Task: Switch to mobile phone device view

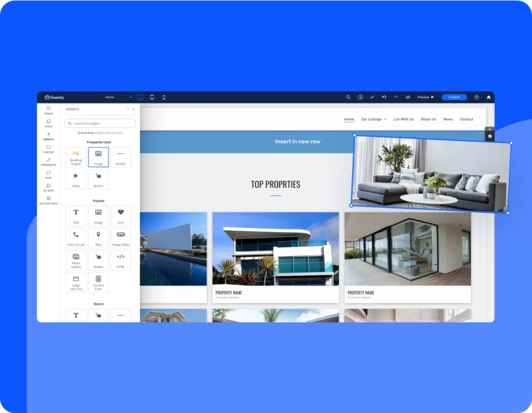Action: 164,97
